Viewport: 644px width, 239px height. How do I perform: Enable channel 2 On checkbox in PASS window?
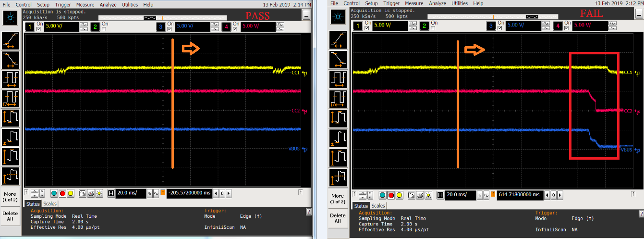(104, 29)
